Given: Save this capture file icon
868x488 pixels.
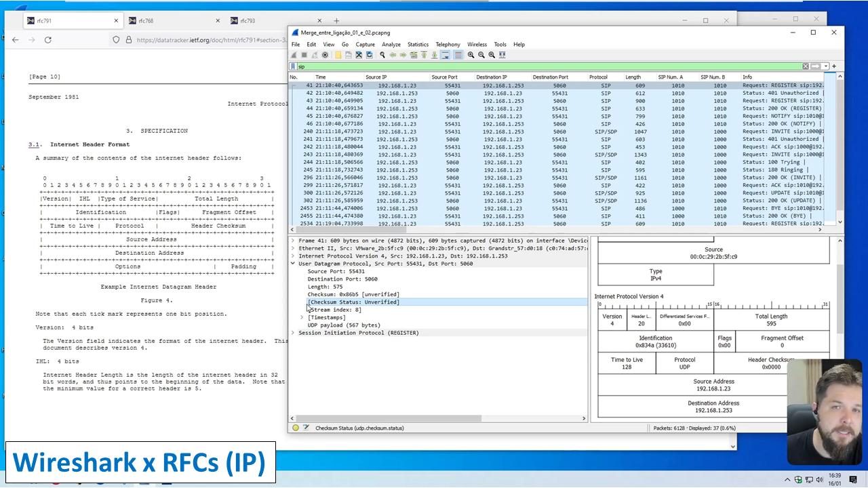Looking at the screenshot, I should [349, 55].
